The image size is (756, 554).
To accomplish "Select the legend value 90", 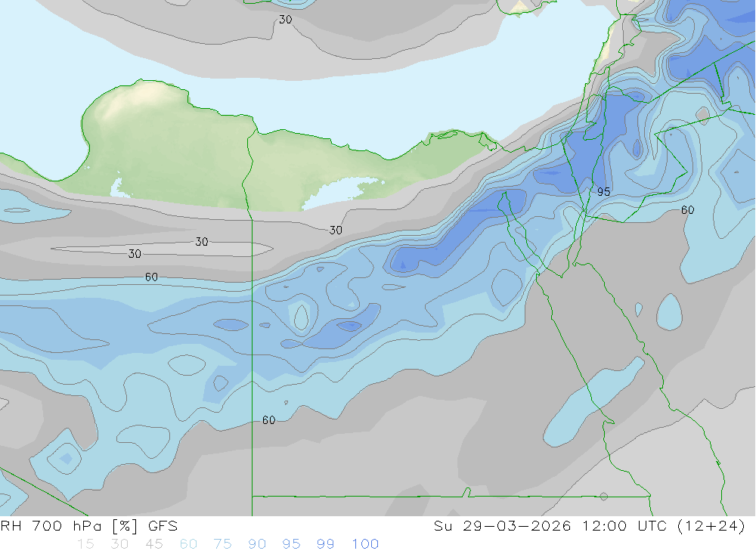I will pyautogui.click(x=257, y=544).
